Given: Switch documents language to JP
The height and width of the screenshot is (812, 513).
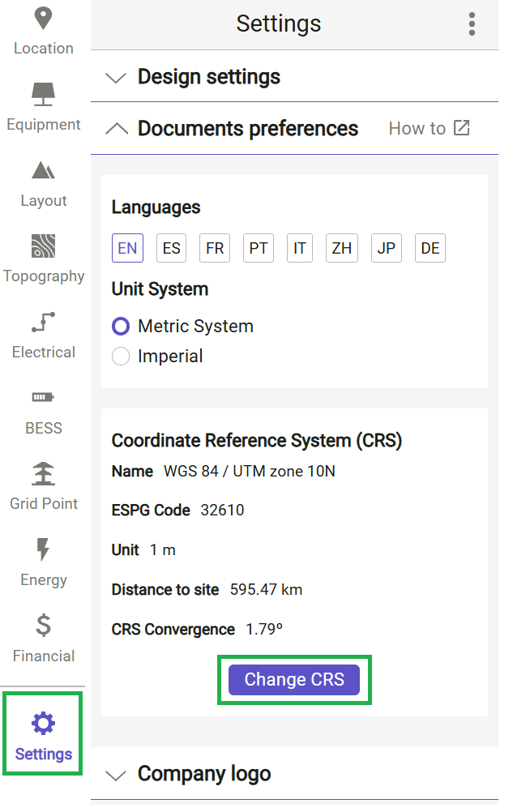Looking at the screenshot, I should pos(387,248).
